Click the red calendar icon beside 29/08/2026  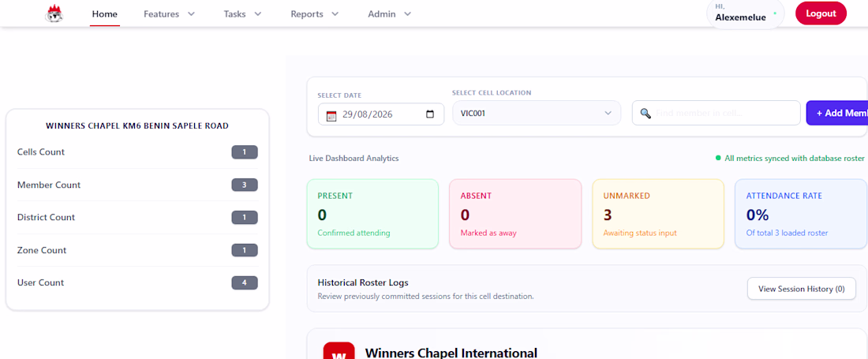331,115
